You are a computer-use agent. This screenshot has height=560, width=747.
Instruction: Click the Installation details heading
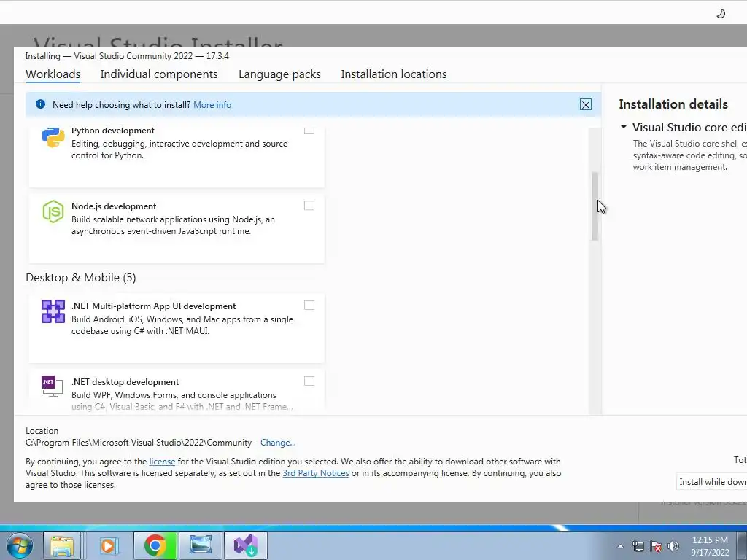point(673,104)
